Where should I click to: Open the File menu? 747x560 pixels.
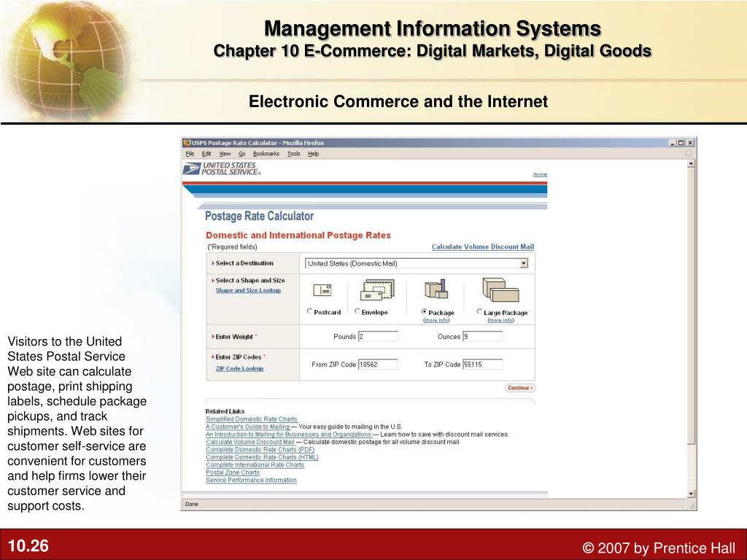(190, 154)
